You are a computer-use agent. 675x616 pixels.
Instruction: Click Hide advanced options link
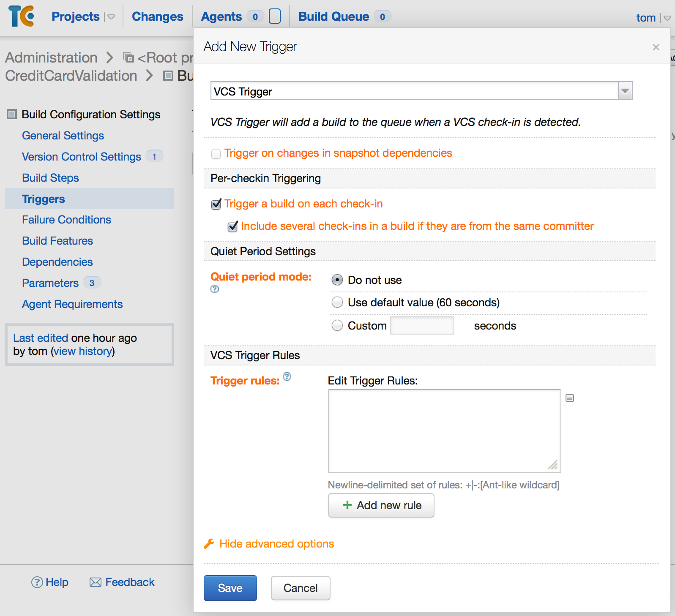coord(276,544)
